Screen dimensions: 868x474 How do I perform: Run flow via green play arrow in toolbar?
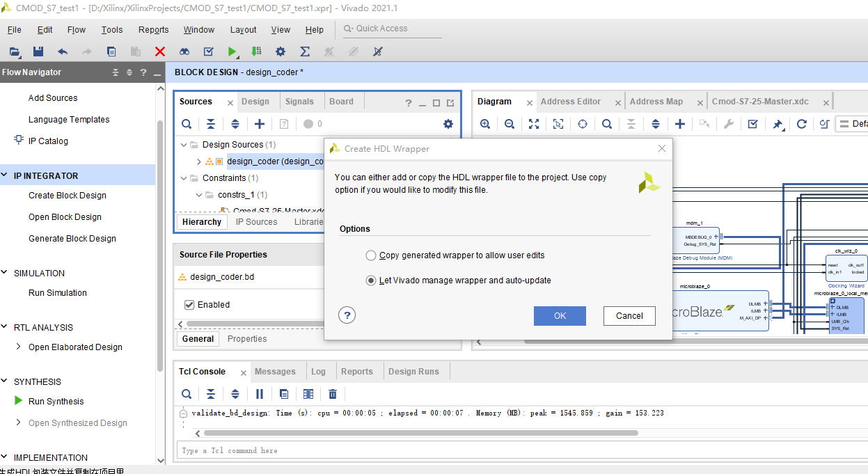pos(232,52)
